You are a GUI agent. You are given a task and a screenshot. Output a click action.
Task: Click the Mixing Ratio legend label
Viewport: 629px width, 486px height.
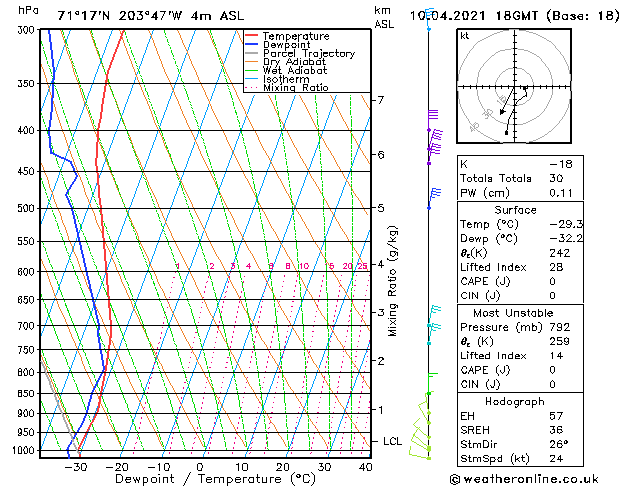point(296,87)
